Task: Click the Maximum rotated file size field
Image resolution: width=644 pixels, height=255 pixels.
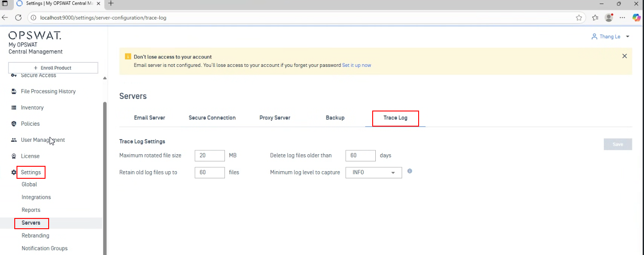Action: 209,156
